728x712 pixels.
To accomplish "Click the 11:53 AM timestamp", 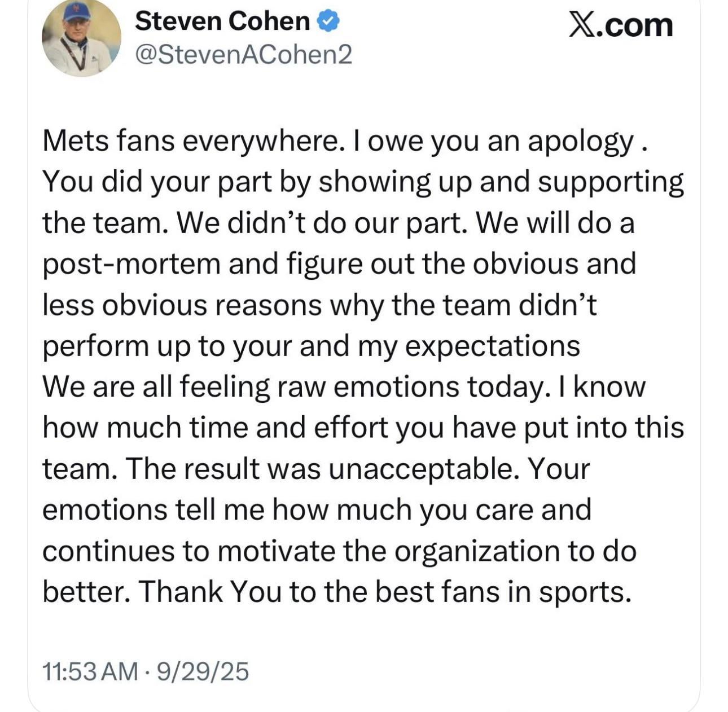I will (x=89, y=671).
